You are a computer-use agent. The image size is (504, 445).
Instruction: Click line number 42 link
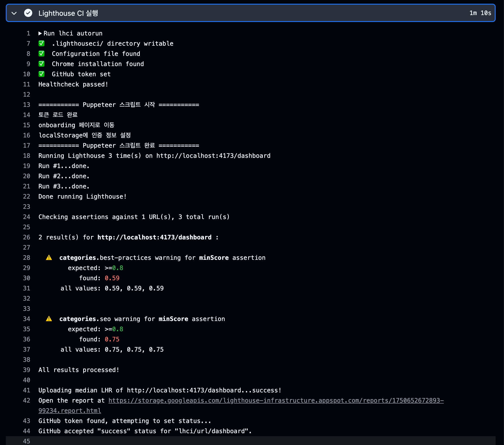click(26, 400)
